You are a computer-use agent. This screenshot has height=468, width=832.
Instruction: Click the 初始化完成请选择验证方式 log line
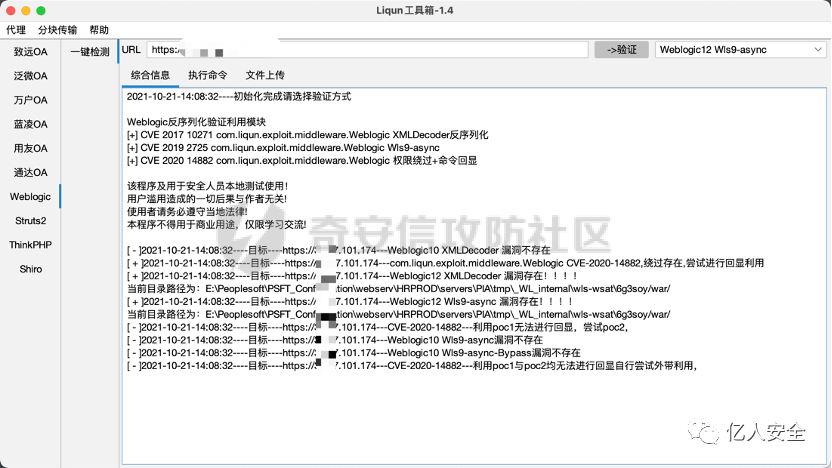239,97
